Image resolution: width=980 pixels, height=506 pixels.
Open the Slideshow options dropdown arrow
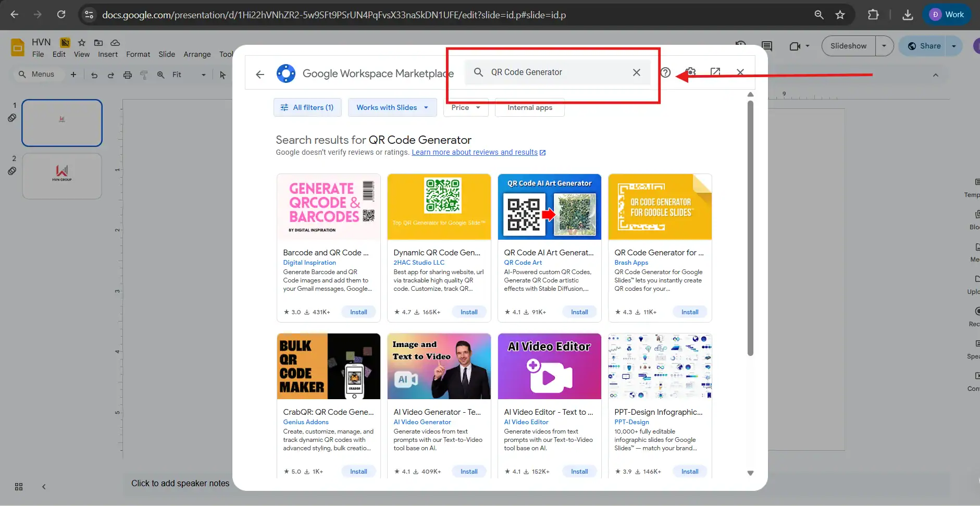884,46
